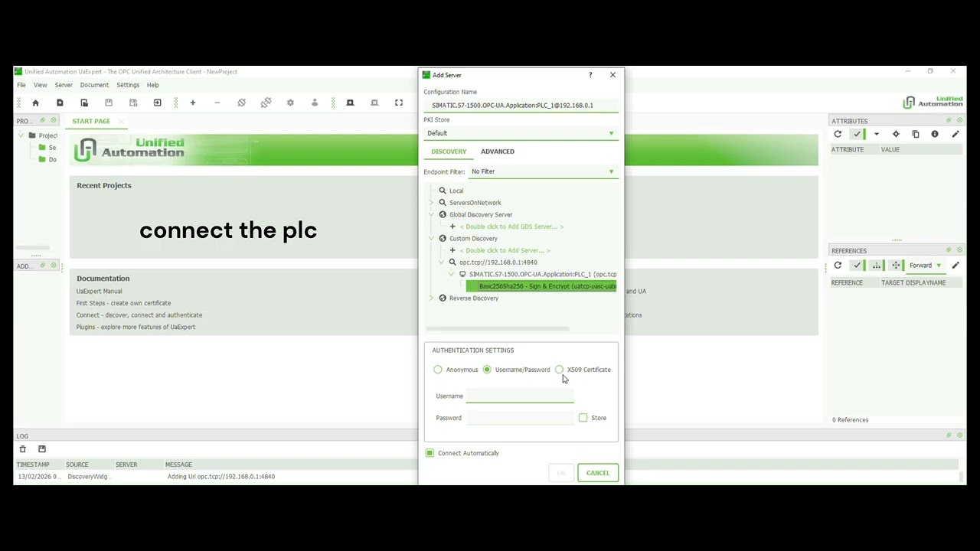Click help question mark in Add Server dialog
The width and height of the screenshot is (980, 551).
pos(590,75)
